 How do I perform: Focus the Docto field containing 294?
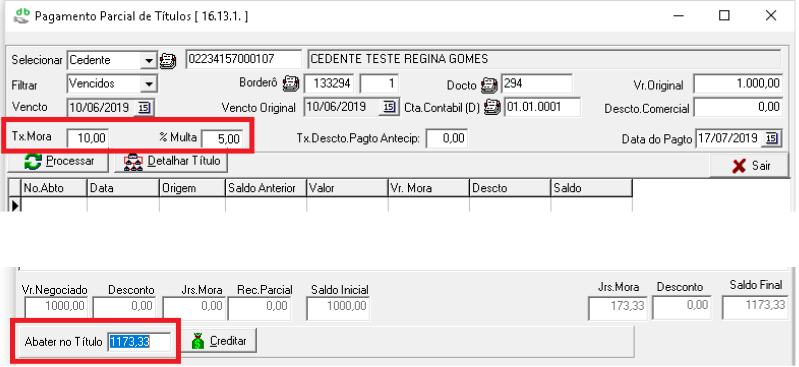[x=537, y=84]
